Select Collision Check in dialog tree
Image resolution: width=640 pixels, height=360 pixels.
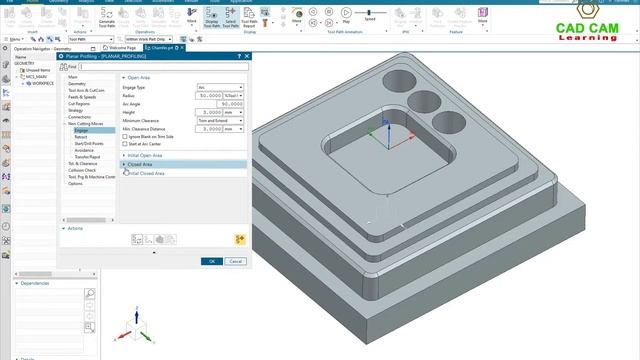(x=82, y=170)
